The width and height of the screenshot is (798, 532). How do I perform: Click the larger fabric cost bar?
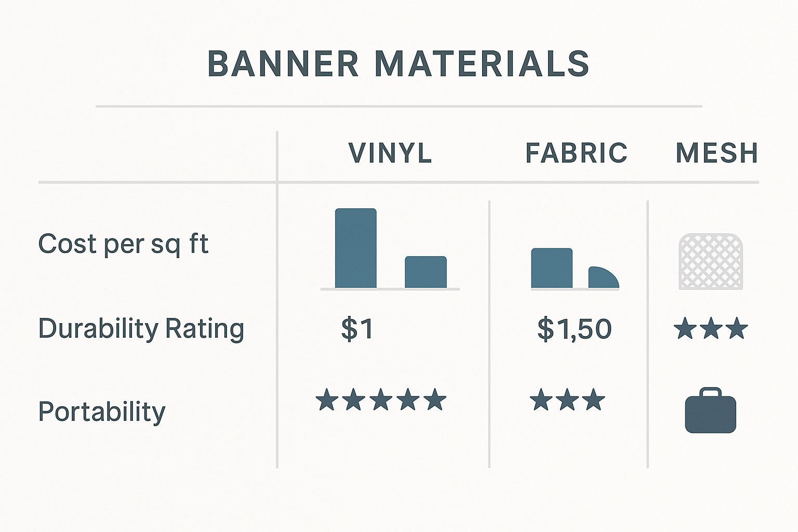click(552, 268)
